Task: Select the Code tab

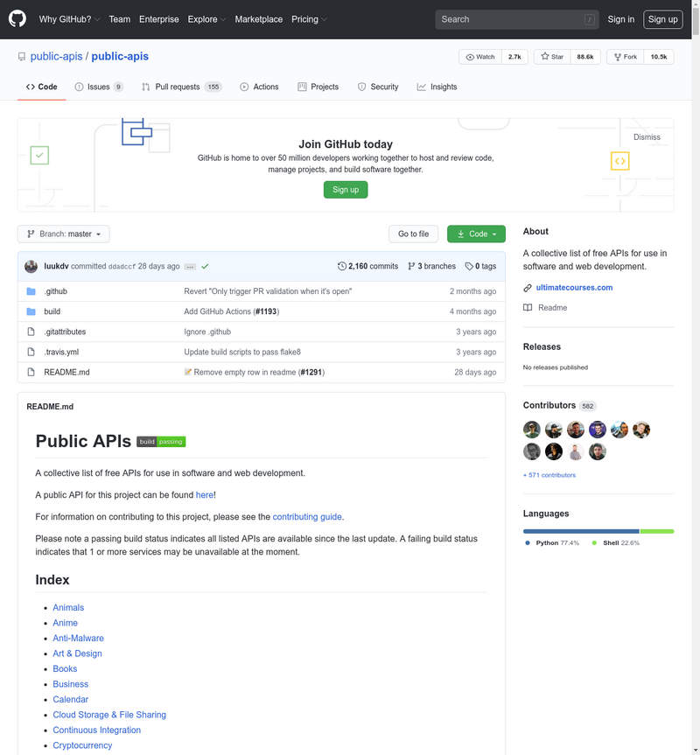Action: pyautogui.click(x=41, y=87)
